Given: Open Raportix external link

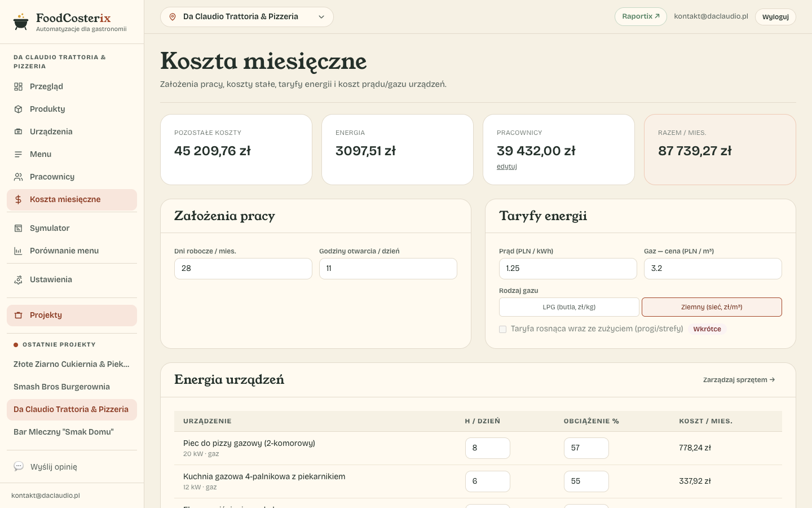Looking at the screenshot, I should (641, 16).
